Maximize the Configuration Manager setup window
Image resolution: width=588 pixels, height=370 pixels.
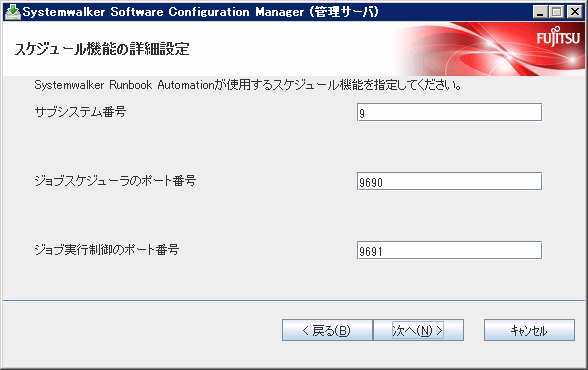(557, 12)
